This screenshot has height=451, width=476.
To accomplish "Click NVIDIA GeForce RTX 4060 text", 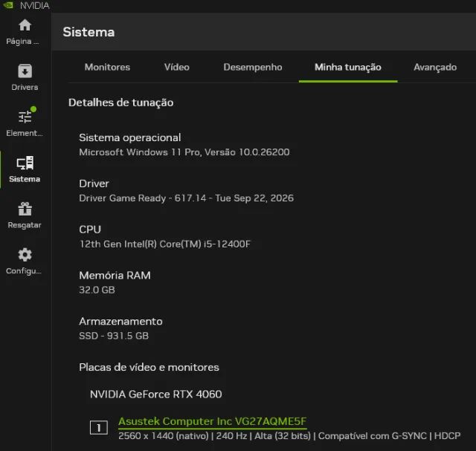I will 155,395.
